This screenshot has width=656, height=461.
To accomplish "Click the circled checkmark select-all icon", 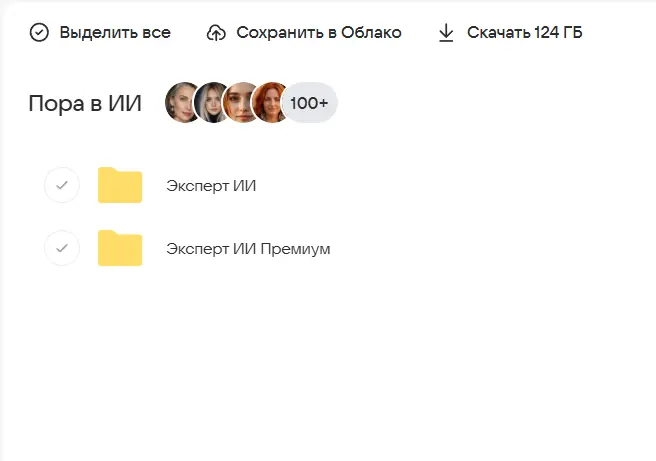I will (39, 33).
